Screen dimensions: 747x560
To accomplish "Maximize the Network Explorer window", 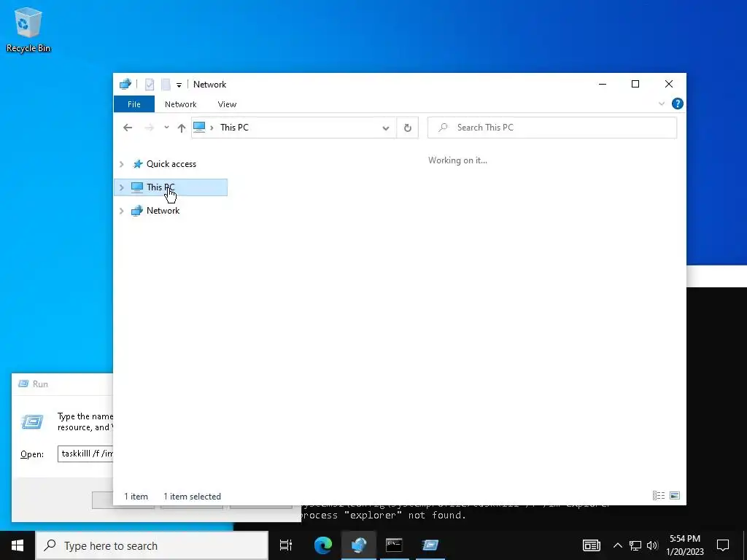I will (x=635, y=85).
